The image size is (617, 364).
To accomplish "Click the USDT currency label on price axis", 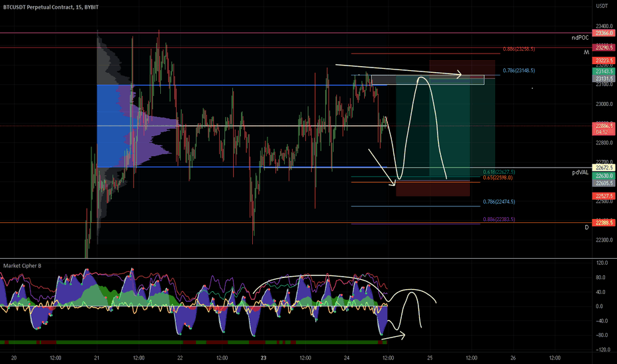I will tap(602, 6).
